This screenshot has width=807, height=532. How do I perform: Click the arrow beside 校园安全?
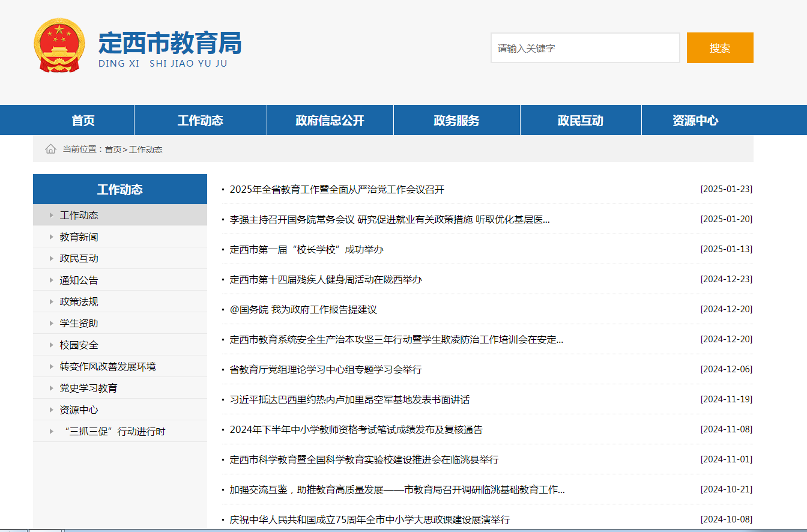pos(52,345)
